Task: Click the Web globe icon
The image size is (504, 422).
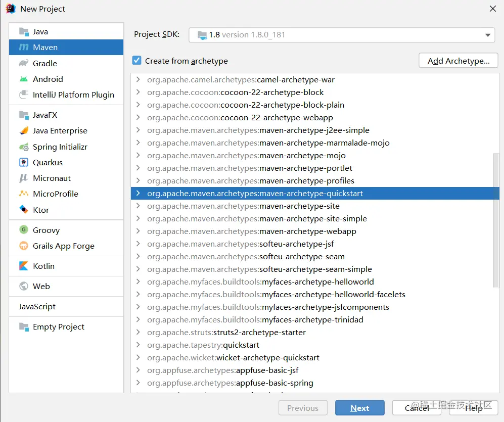Action: [x=24, y=286]
